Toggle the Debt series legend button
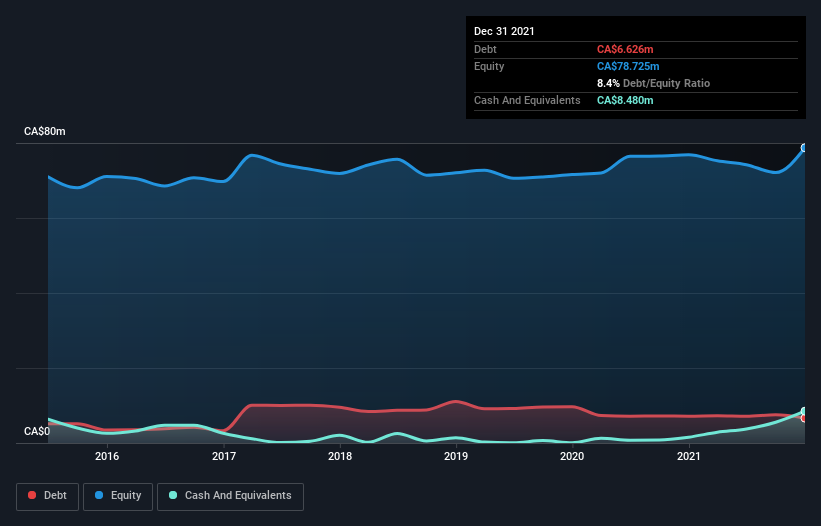The image size is (821, 526). [x=47, y=496]
